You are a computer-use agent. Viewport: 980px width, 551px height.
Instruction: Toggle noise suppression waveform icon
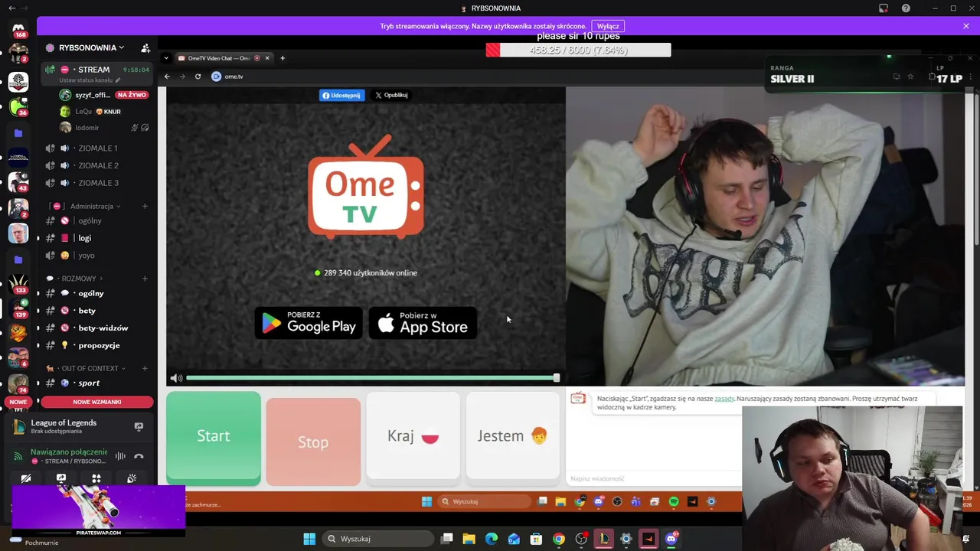pyautogui.click(x=120, y=456)
